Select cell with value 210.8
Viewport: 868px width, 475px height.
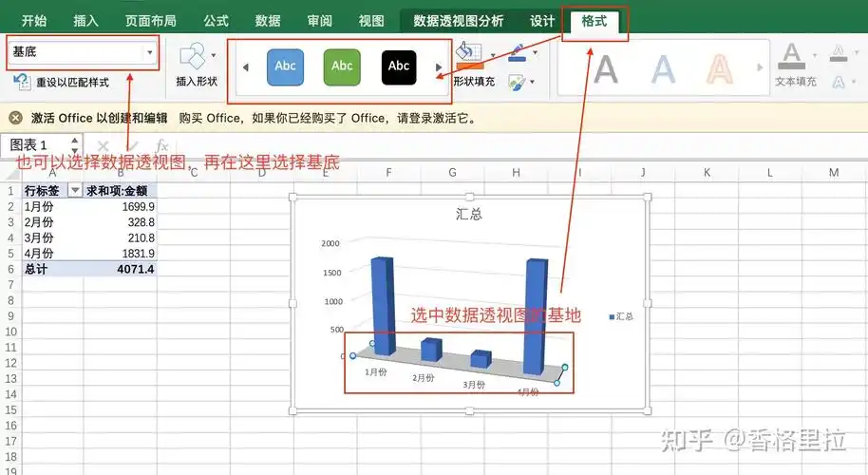(x=120, y=238)
